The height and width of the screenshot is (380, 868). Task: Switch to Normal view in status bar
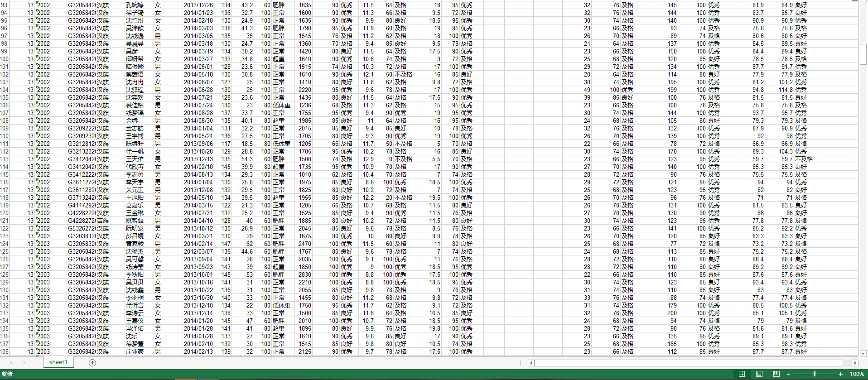[x=742, y=374]
